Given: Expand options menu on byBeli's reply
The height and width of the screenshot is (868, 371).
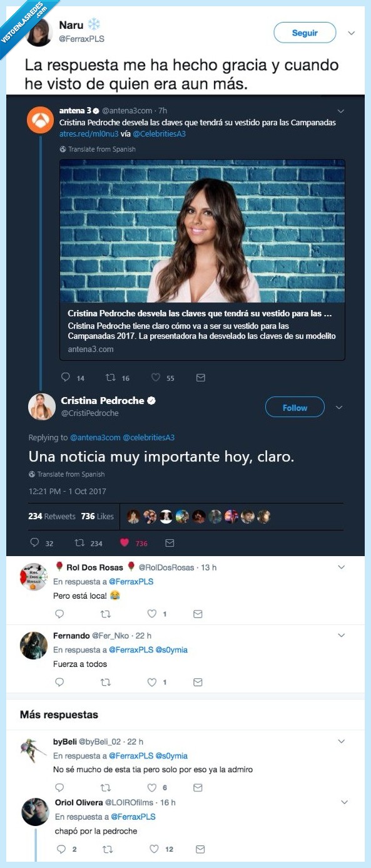Looking at the screenshot, I should coord(342,740).
